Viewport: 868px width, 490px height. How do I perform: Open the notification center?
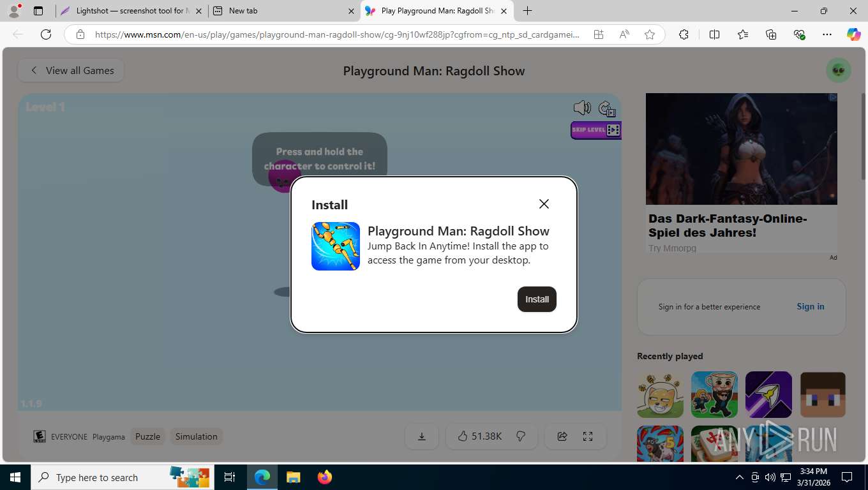(847, 477)
